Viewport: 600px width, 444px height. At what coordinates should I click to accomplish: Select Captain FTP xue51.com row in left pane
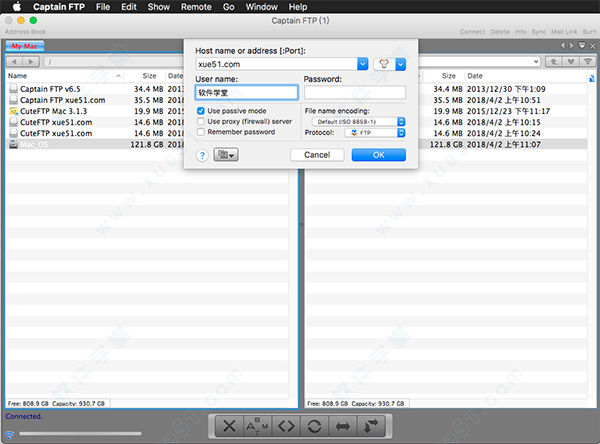(x=96, y=100)
